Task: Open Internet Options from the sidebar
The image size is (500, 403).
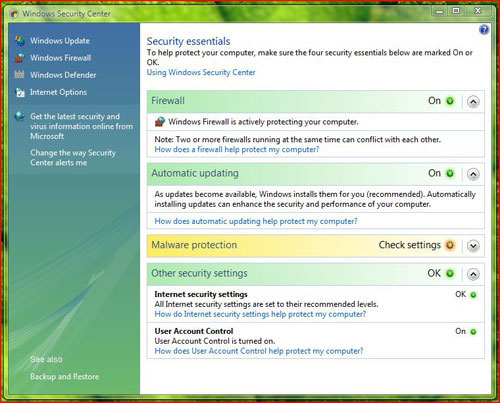Action: [58, 92]
